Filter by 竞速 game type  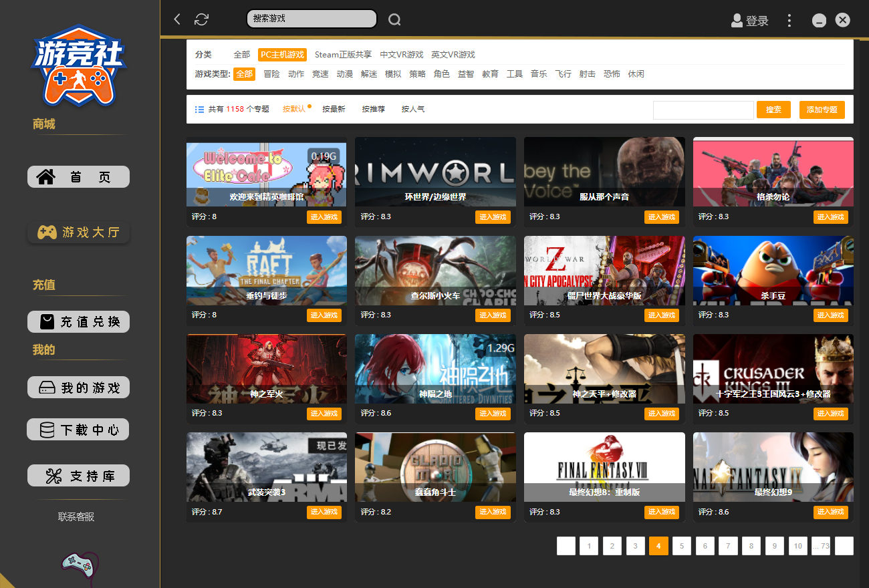point(320,74)
